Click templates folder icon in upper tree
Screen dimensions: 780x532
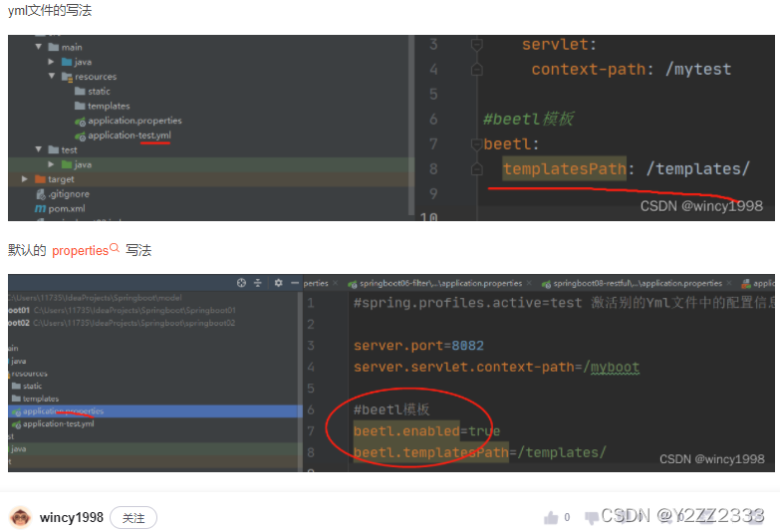click(80, 106)
